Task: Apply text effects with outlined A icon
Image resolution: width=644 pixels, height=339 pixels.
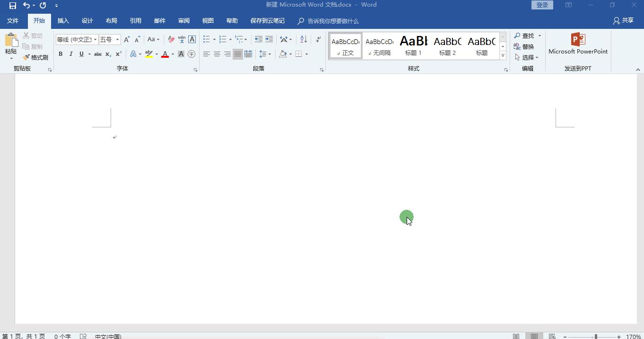Action: pyautogui.click(x=133, y=54)
